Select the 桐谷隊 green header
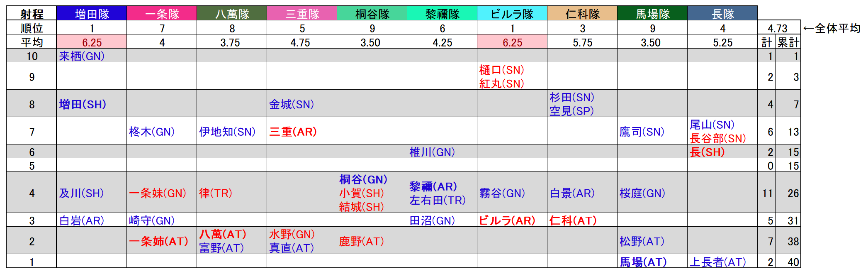This screenshot has height=279, width=868. [372, 14]
